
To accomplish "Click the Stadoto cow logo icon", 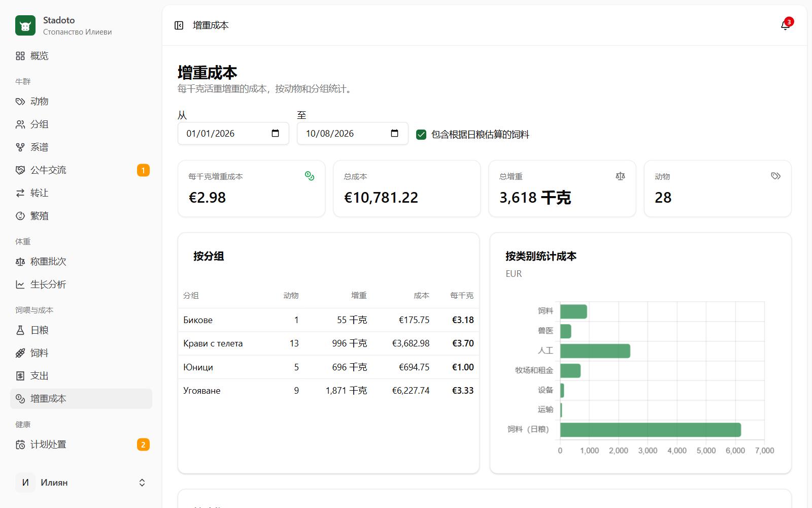I will click(x=25, y=25).
